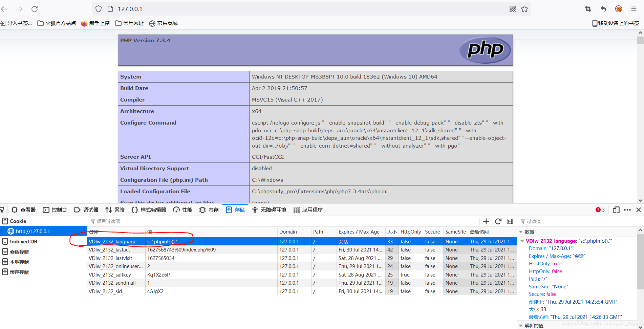Collapse the 解析的值 parsed value section
The width and height of the screenshot is (644, 329).
tap(521, 326)
